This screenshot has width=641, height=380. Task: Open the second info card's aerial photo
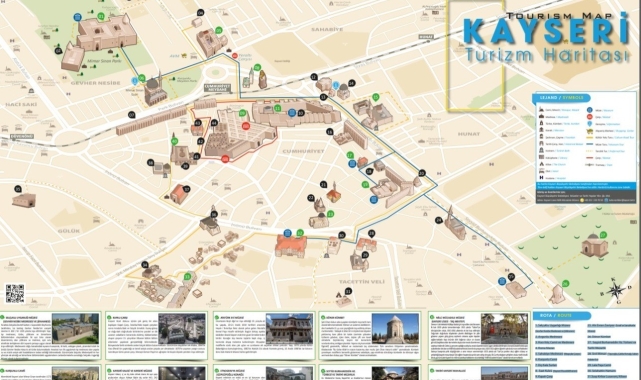(182, 329)
